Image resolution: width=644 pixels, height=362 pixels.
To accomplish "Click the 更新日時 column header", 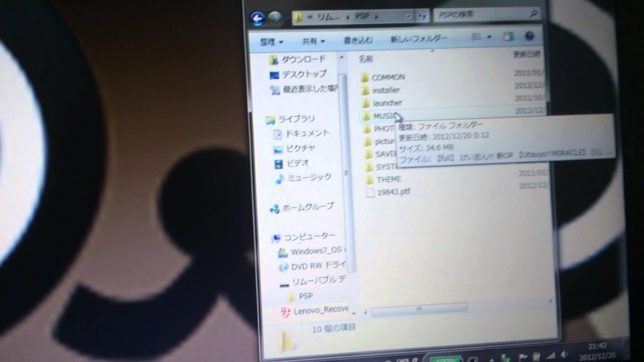I will (526, 54).
